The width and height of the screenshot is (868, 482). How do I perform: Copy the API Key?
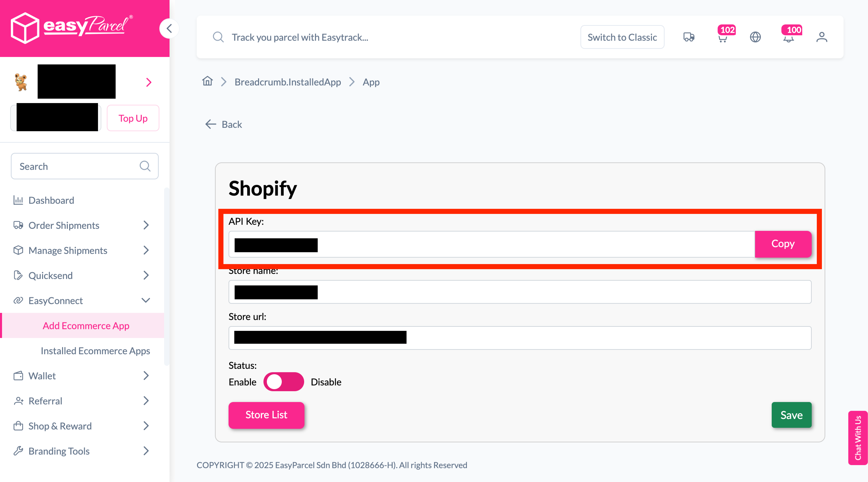(783, 244)
